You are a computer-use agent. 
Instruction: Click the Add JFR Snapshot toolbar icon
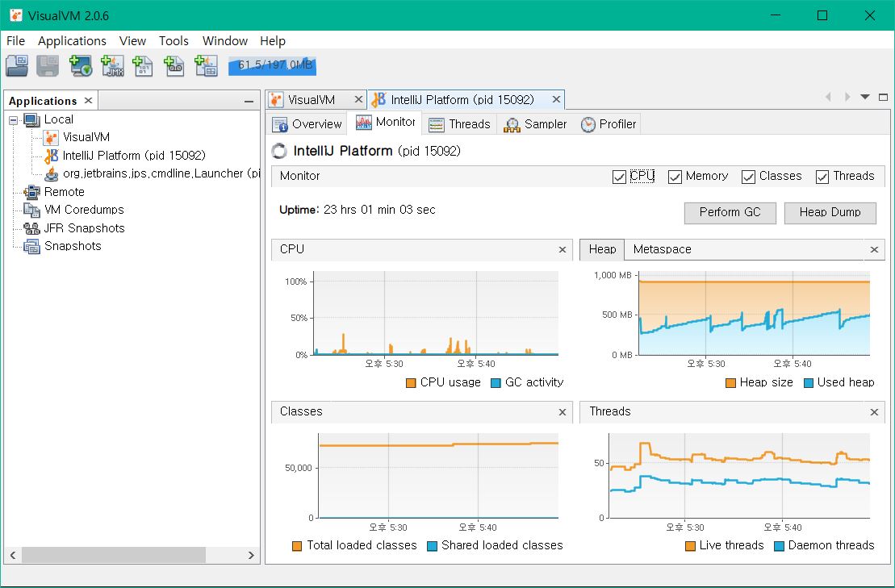(x=174, y=65)
